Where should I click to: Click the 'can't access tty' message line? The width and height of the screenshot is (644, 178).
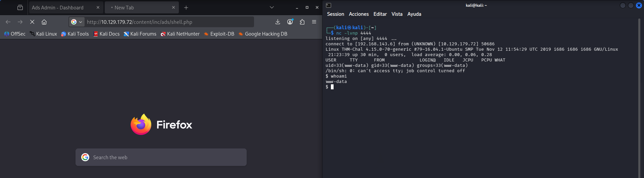[x=395, y=71]
